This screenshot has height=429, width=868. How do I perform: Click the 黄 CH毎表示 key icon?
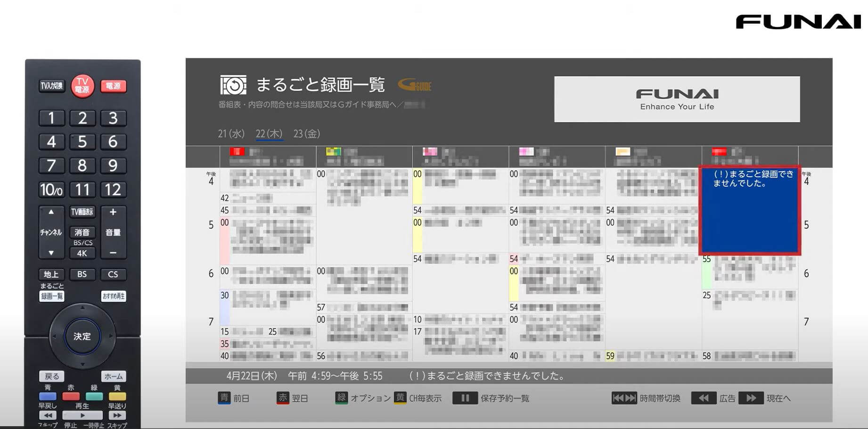pos(400,398)
